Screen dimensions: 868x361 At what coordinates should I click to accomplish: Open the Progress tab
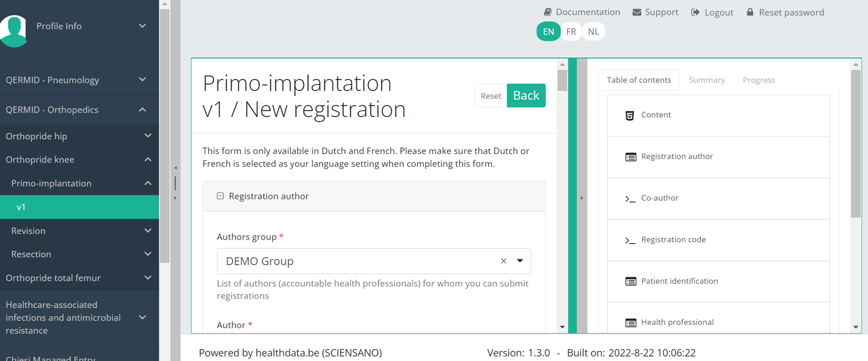pyautogui.click(x=759, y=80)
